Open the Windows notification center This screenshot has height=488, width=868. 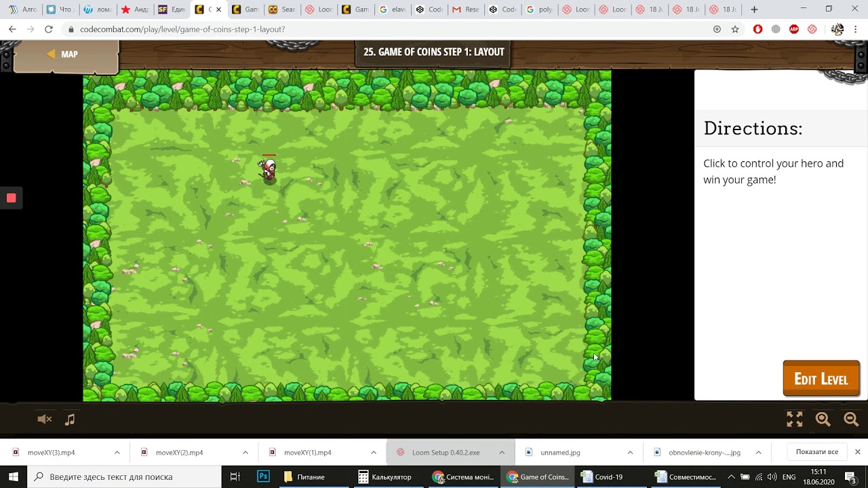(x=850, y=476)
